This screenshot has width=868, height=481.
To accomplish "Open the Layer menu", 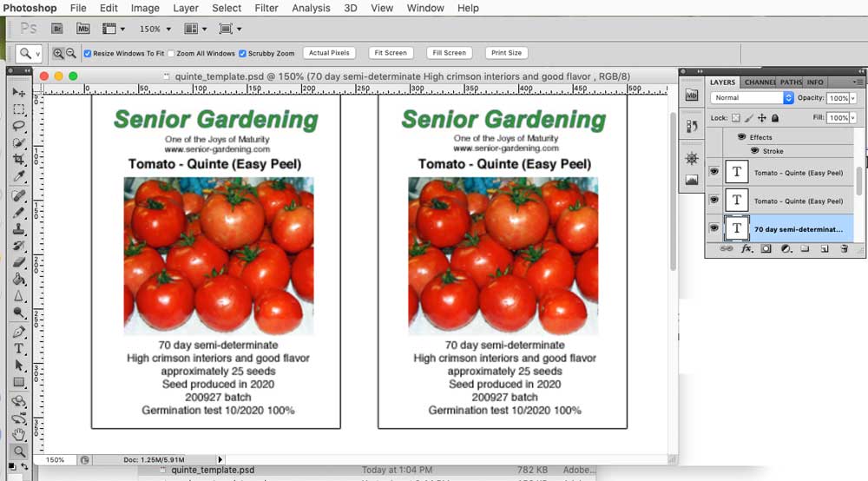I will tap(186, 9).
